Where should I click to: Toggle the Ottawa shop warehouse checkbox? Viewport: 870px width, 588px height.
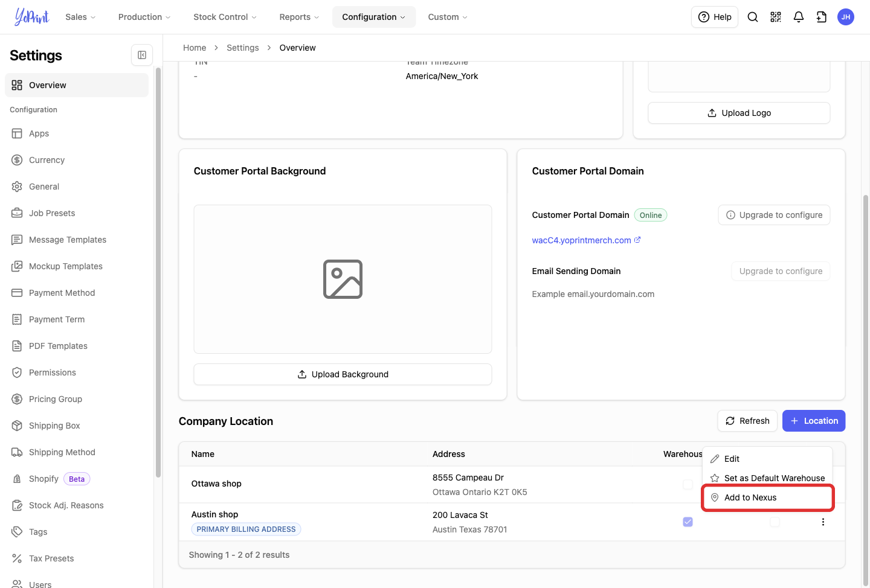(688, 484)
